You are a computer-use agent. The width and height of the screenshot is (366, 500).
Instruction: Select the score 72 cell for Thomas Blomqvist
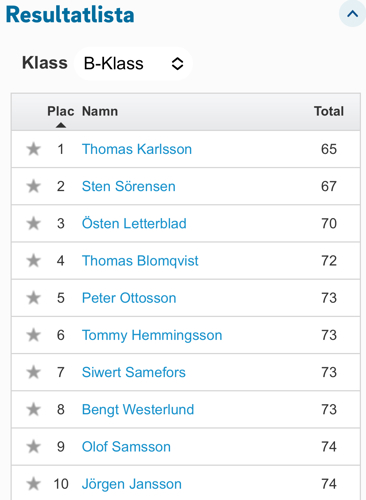click(x=329, y=261)
